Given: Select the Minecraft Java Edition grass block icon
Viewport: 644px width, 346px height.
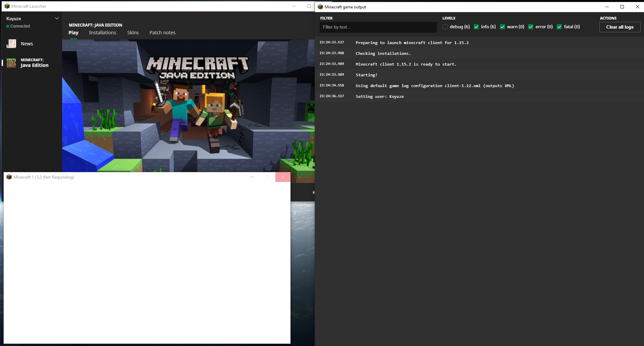Looking at the screenshot, I should pyautogui.click(x=11, y=63).
